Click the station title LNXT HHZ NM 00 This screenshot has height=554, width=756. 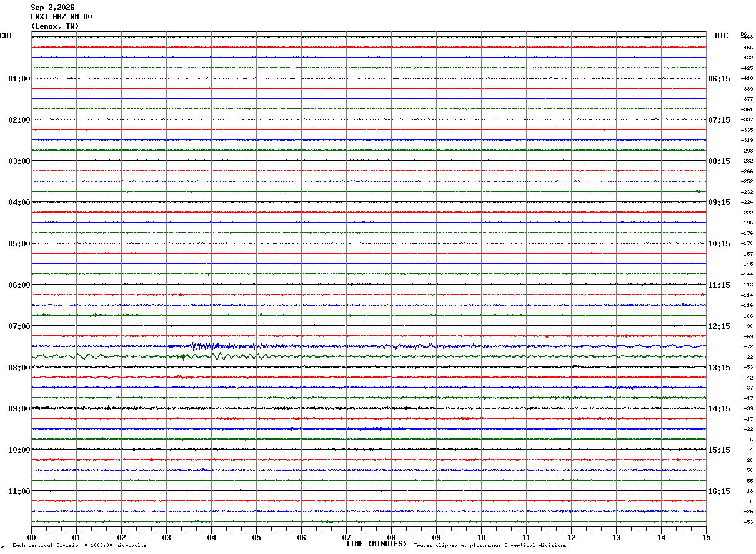(61, 17)
